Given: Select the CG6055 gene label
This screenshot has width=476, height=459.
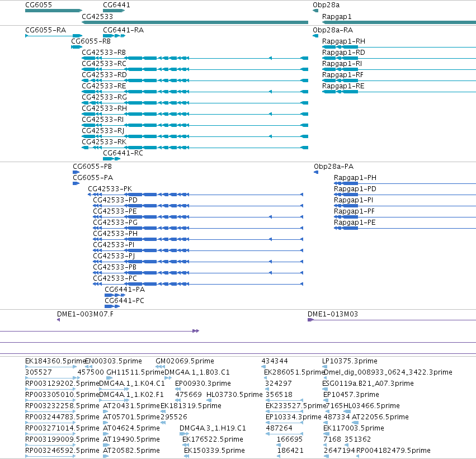Looking at the screenshot, I should click(x=39, y=5).
